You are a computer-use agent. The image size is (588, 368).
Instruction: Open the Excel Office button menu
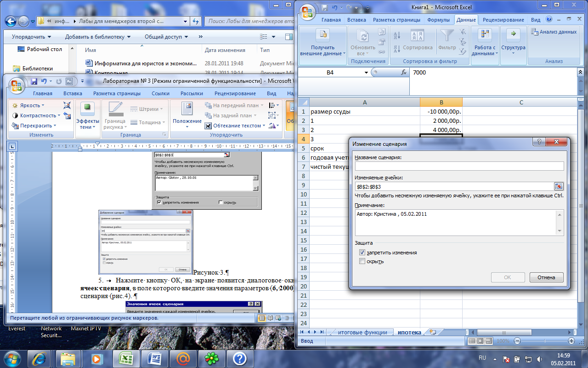[308, 11]
